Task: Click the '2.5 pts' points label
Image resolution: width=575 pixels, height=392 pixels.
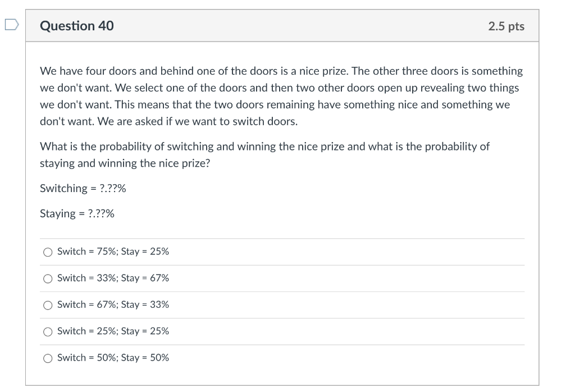Action: click(x=506, y=26)
